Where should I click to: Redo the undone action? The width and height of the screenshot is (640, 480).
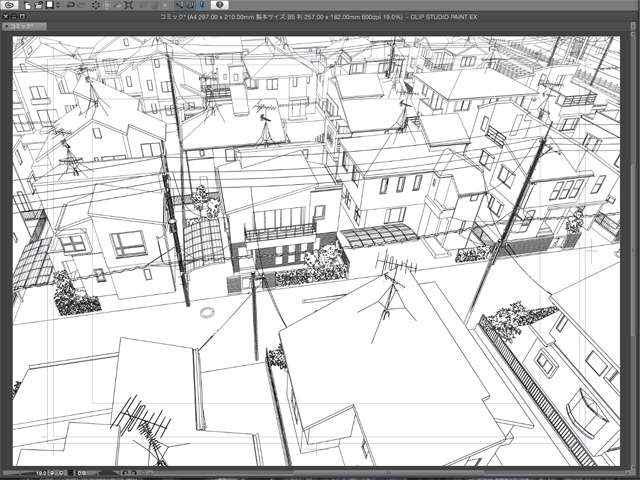pyautogui.click(x=81, y=5)
